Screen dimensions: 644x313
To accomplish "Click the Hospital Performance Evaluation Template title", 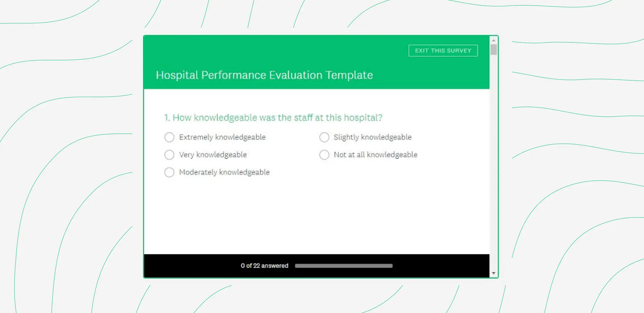I will pos(264,75).
